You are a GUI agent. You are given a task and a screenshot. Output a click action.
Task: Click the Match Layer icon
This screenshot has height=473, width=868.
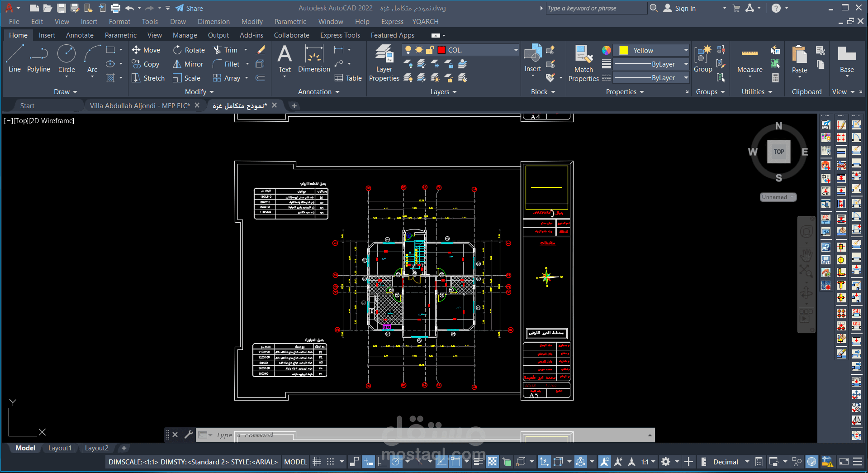click(x=462, y=78)
